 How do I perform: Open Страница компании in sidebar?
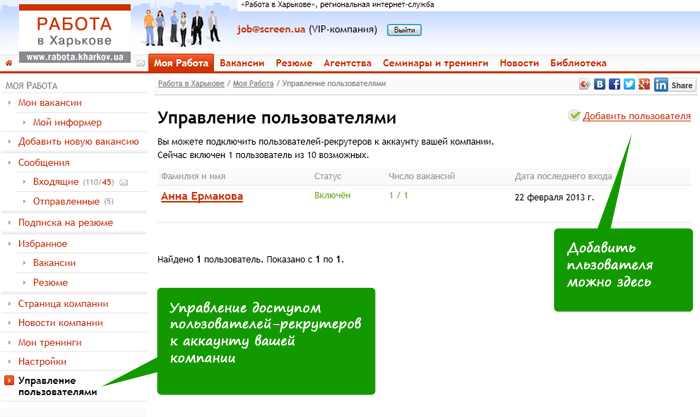click(63, 304)
